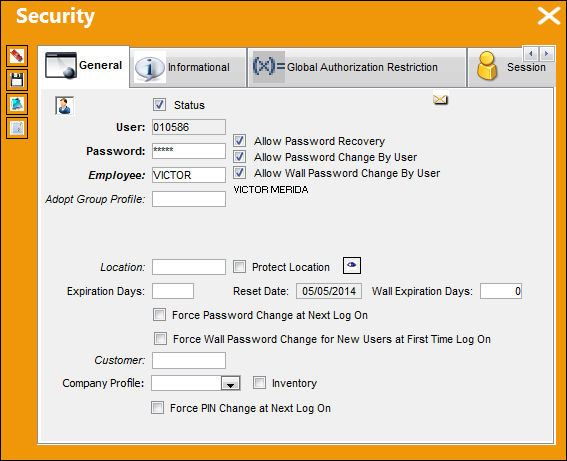The width and height of the screenshot is (567, 461).
Task: Click the Employee field containing VICTOR
Action: point(189,175)
